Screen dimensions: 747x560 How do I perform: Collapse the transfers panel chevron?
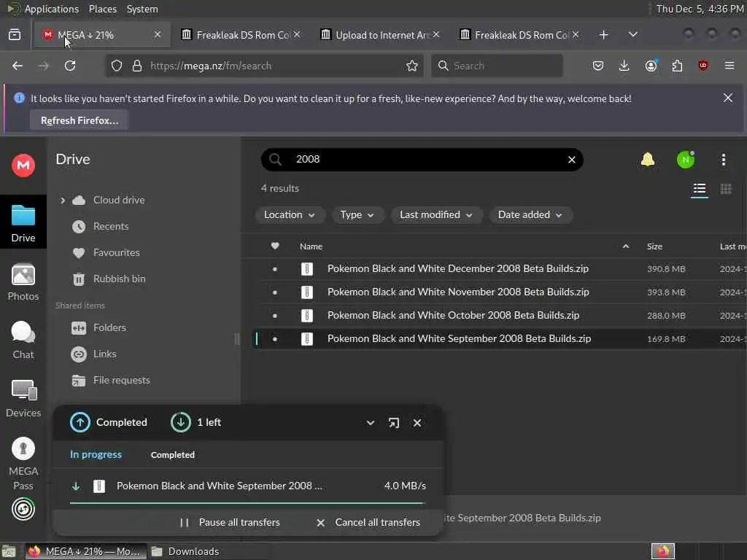(x=370, y=423)
